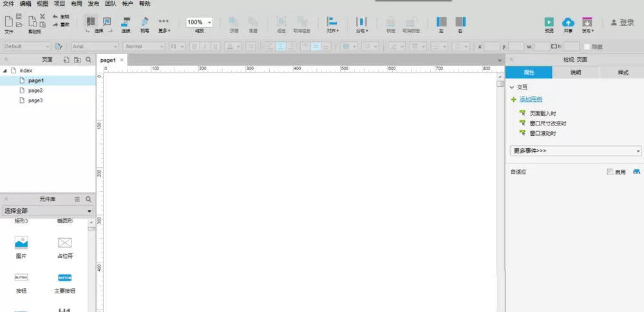The width and height of the screenshot is (644, 312).
Task: Select the contained selection mode tool
Action: (107, 21)
